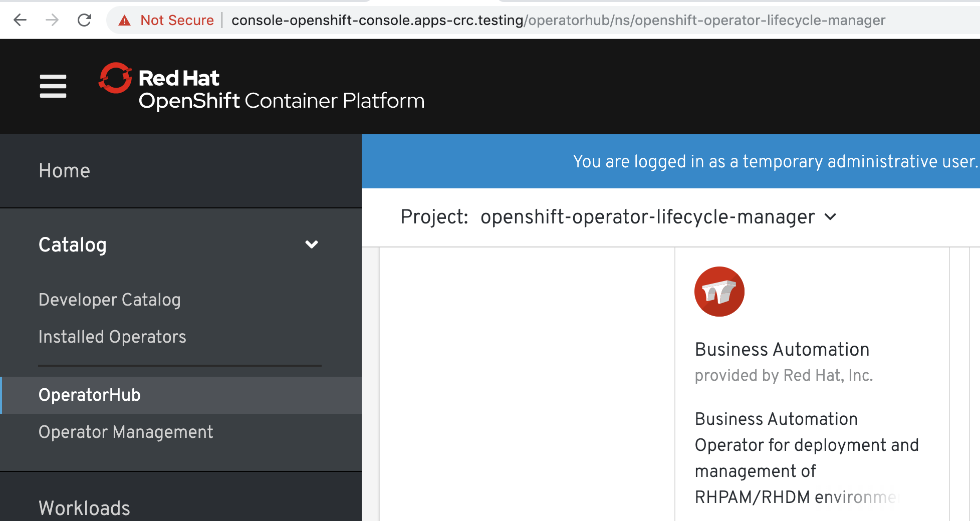Open Operator Management page
This screenshot has height=521, width=980.
click(x=126, y=432)
